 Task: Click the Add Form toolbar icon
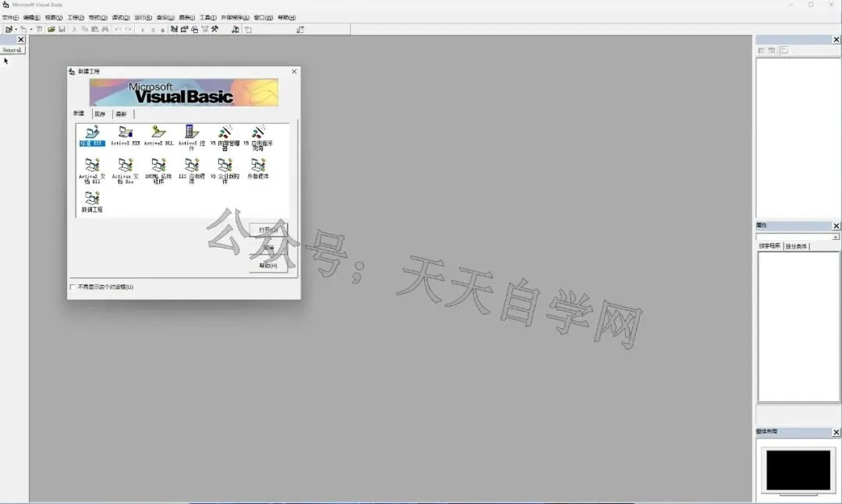23,30
